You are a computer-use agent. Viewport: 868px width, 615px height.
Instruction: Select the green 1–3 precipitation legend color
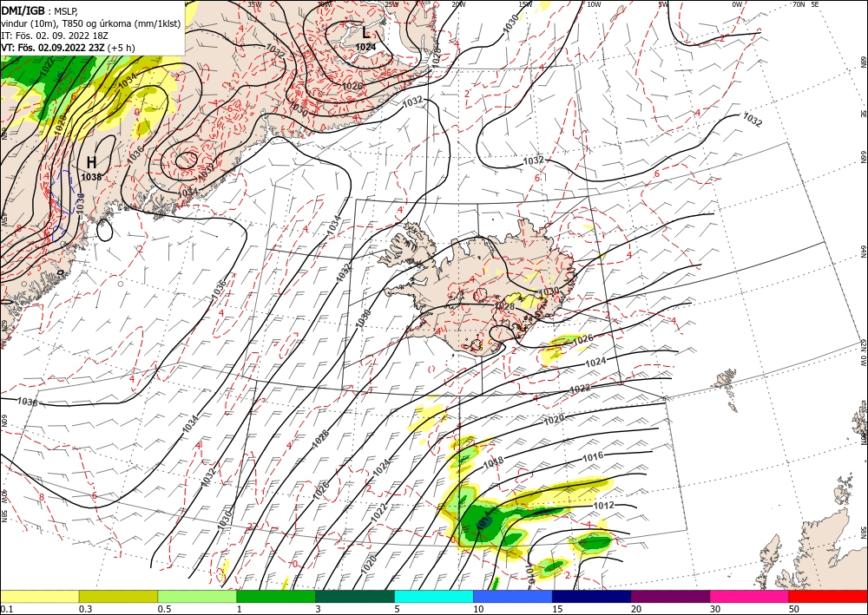[276, 596]
